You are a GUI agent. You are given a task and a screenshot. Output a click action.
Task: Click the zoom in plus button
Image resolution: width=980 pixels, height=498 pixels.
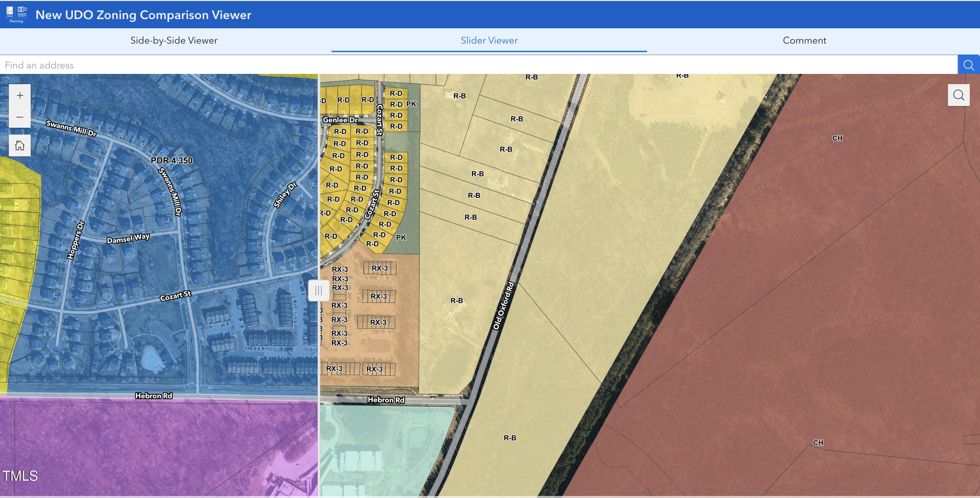coord(20,95)
